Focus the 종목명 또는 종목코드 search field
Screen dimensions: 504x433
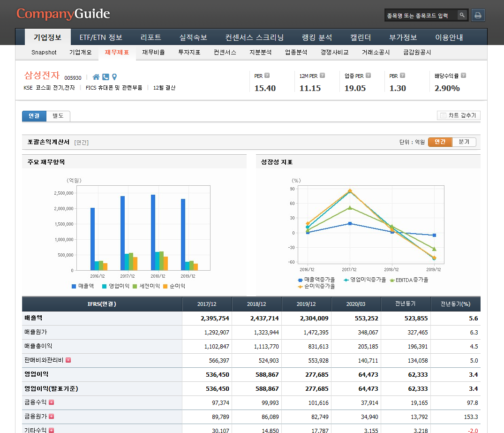[421, 15]
